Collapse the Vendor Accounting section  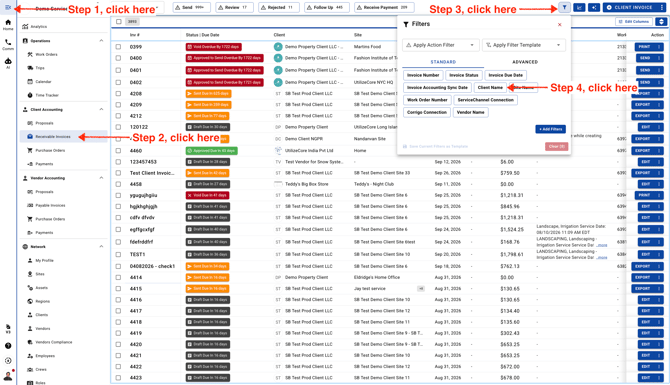(x=101, y=178)
